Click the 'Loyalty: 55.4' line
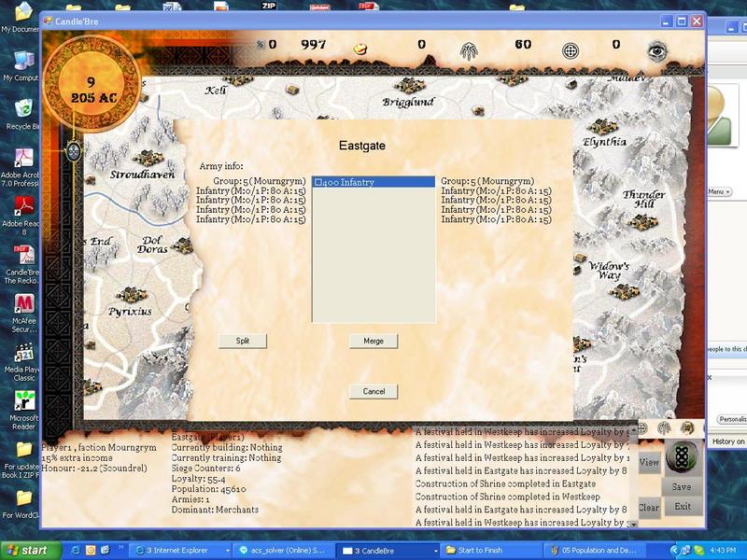Image resolution: width=747 pixels, height=560 pixels. pos(198,479)
